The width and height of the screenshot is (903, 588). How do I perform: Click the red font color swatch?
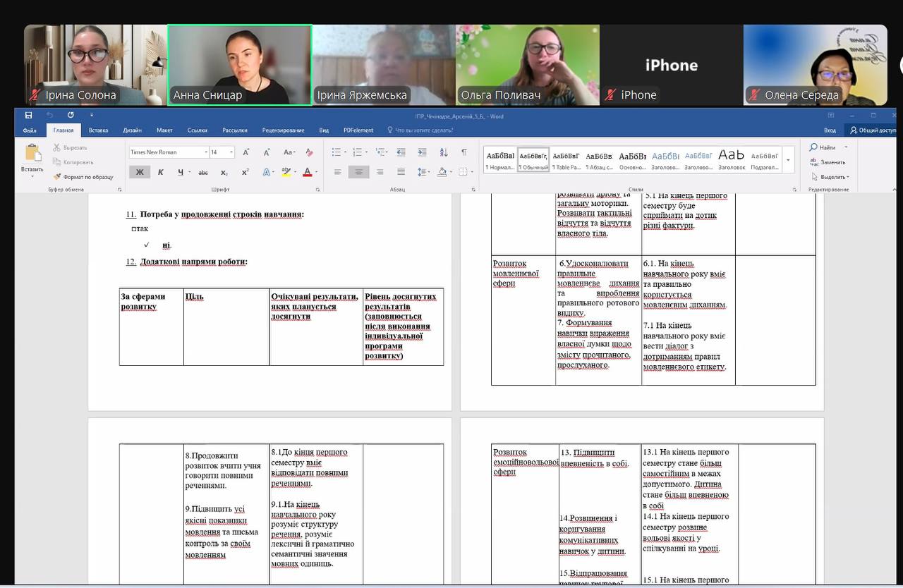point(307,172)
